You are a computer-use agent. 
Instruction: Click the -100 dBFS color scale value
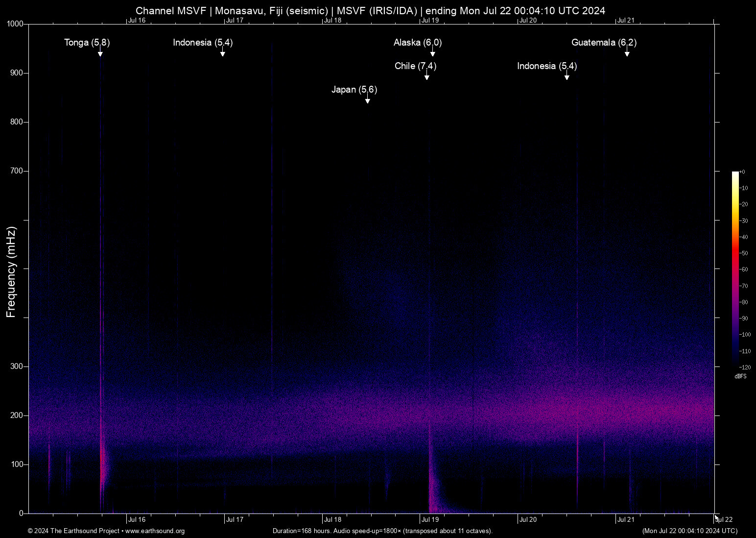(x=745, y=335)
